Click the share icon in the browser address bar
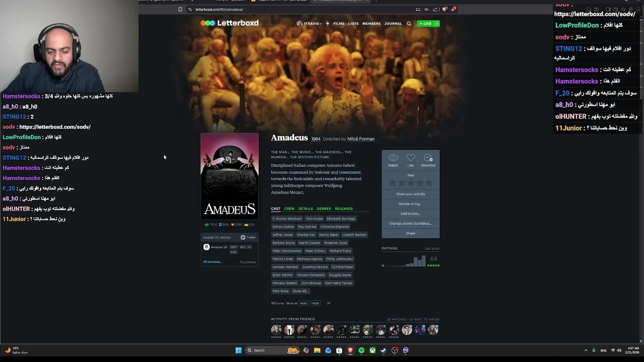 click(x=435, y=10)
